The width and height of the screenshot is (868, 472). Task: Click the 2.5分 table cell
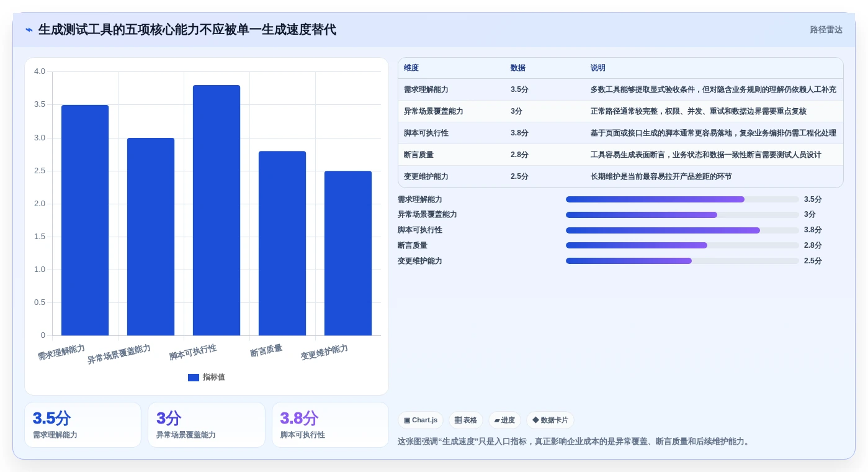[x=519, y=176]
